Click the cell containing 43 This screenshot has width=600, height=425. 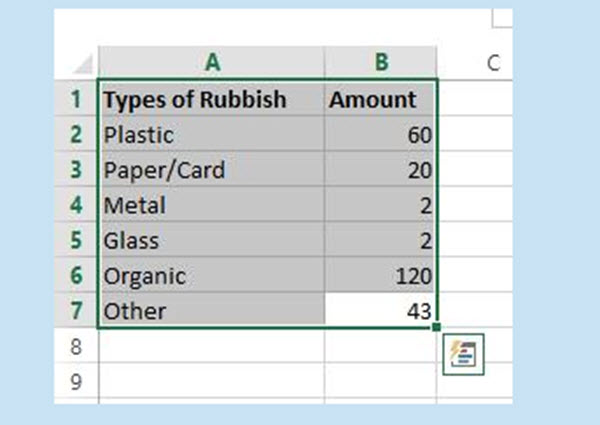point(381,310)
